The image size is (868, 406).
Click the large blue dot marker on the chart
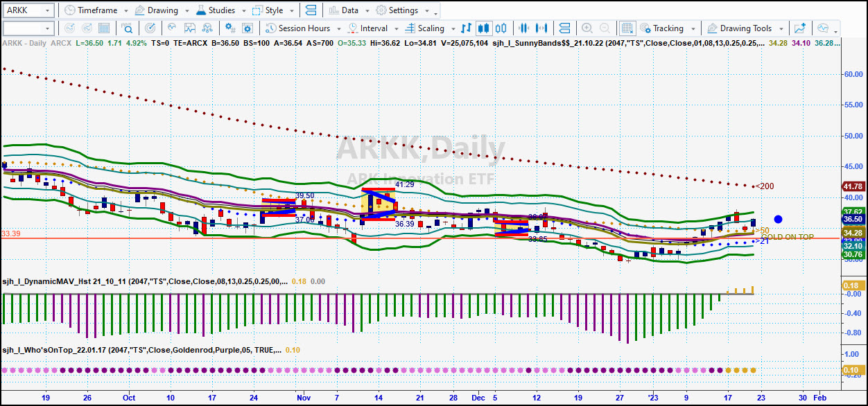[x=778, y=219]
